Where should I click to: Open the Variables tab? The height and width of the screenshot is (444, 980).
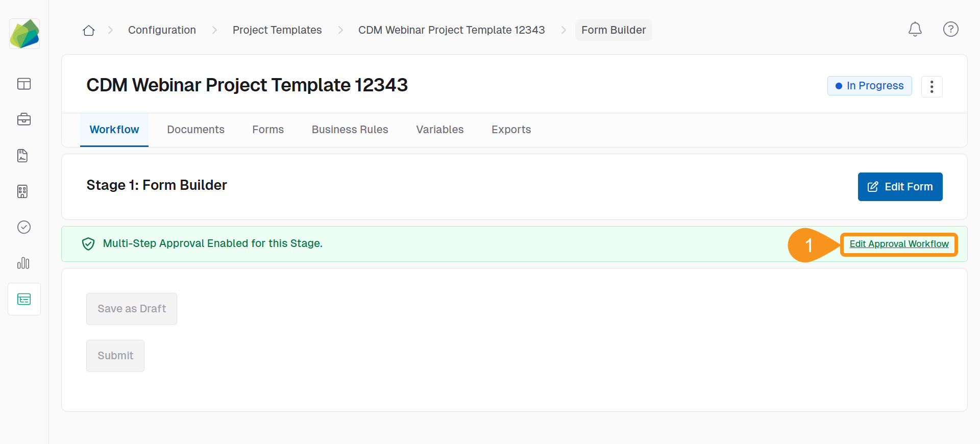(439, 130)
